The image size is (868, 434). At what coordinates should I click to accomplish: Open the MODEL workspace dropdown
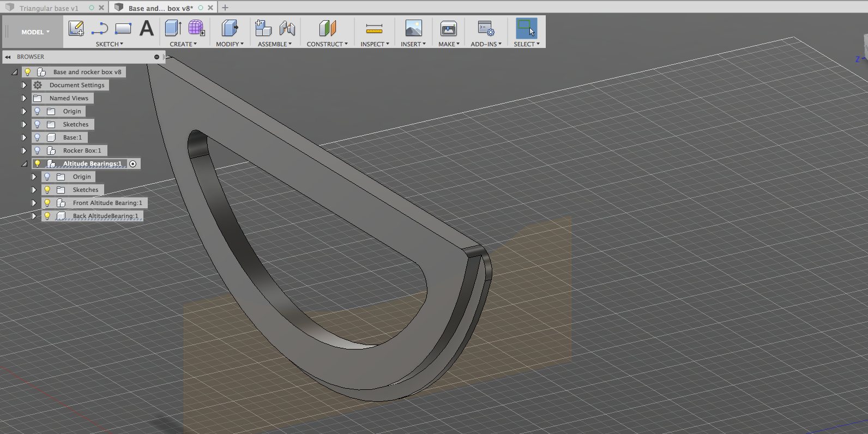pos(35,32)
